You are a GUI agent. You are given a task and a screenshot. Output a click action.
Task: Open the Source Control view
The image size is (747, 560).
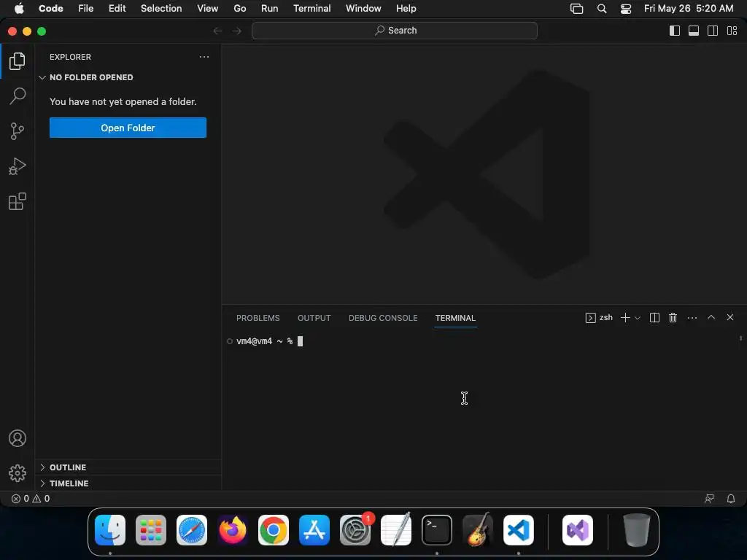point(18,131)
